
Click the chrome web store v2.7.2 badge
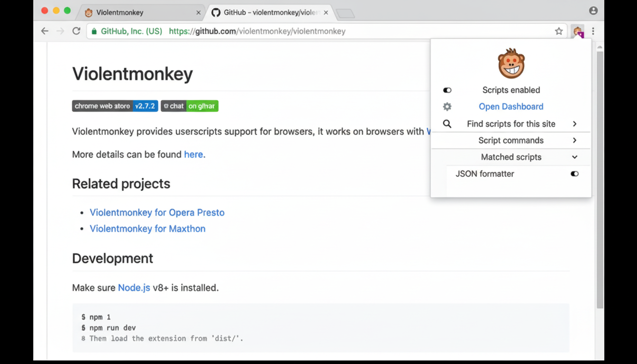115,106
